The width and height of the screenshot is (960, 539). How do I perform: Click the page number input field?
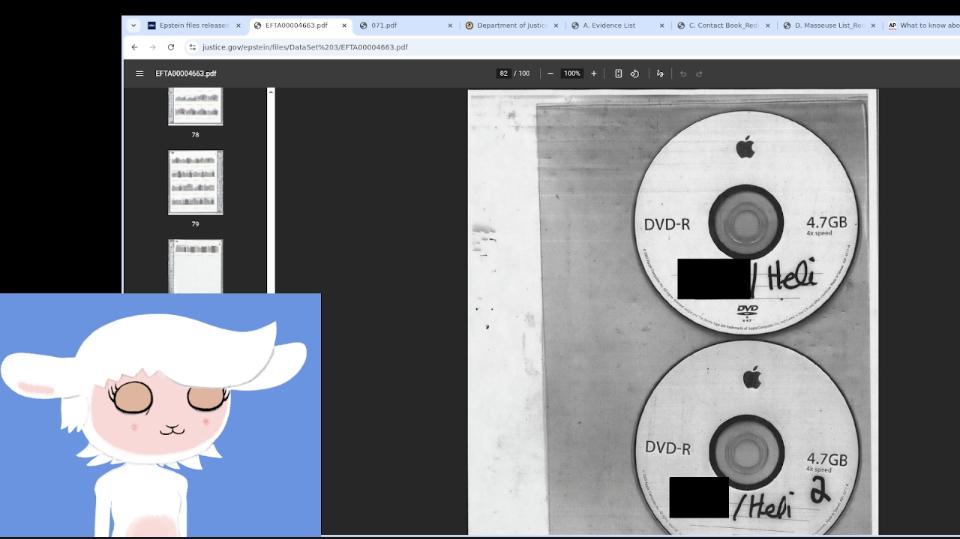[x=504, y=73]
